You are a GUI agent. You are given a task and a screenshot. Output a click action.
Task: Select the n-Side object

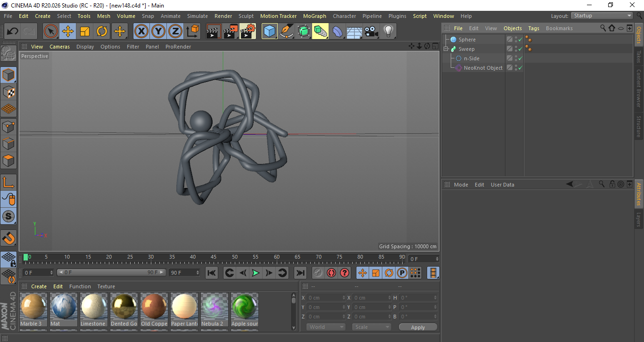pos(471,58)
